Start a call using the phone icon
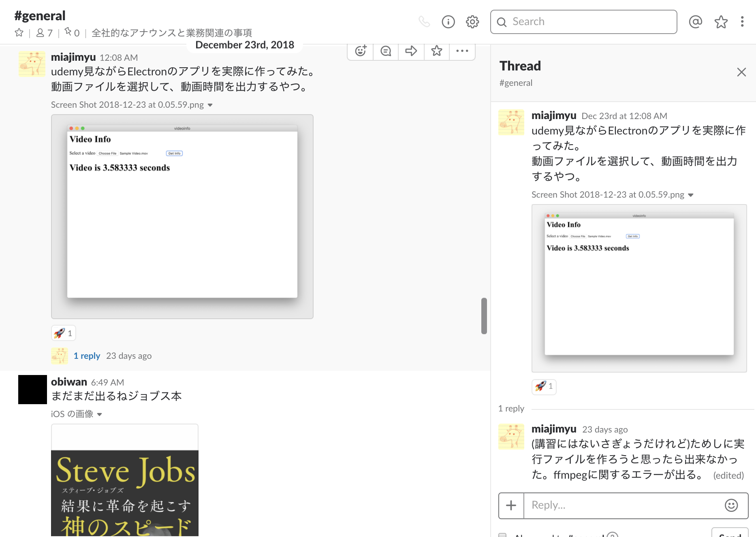This screenshot has width=756, height=537. (x=425, y=22)
